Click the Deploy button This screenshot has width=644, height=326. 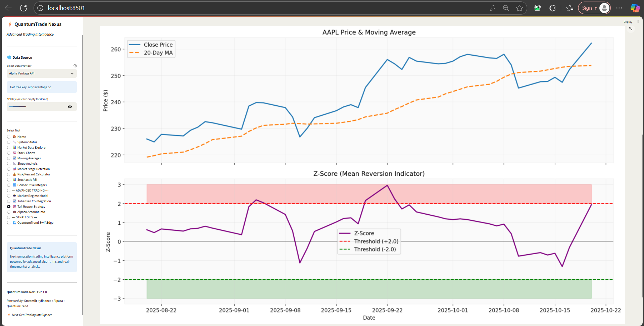point(628,22)
